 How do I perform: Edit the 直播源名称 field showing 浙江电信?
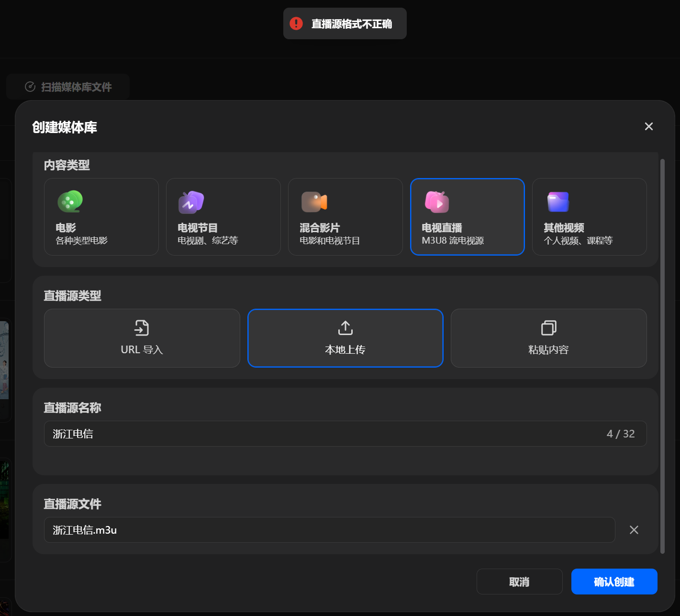pyautogui.click(x=346, y=434)
